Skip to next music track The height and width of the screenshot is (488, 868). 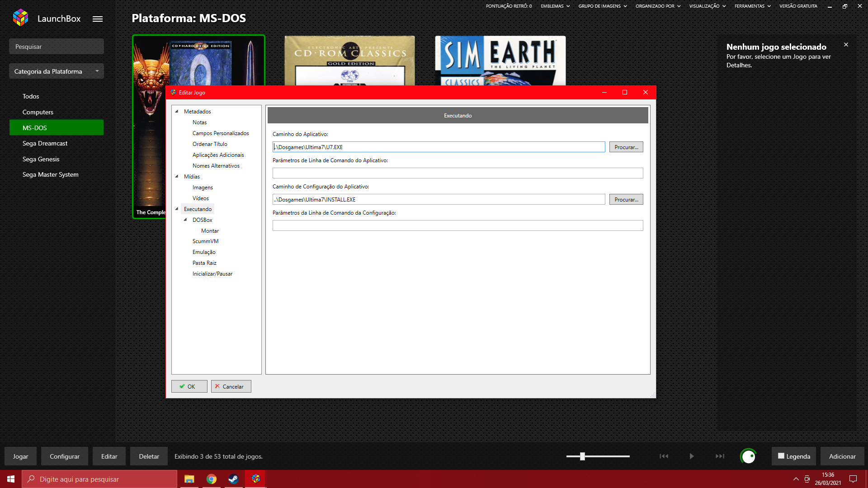pyautogui.click(x=720, y=456)
